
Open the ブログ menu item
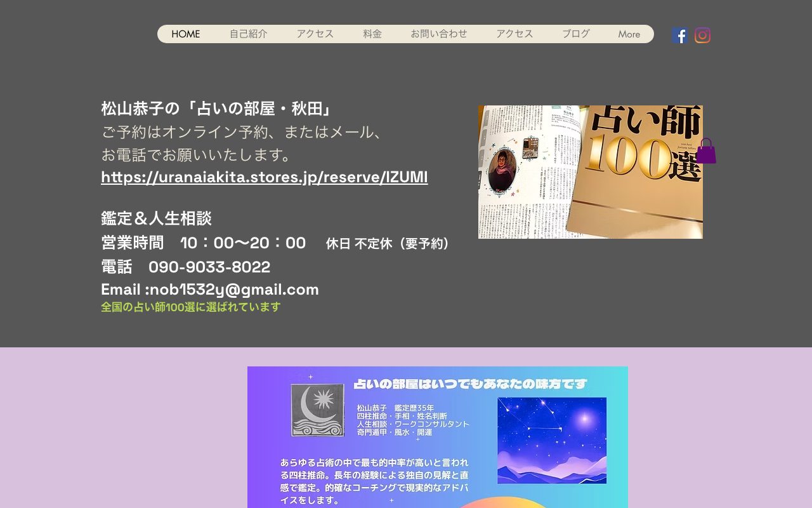click(576, 34)
